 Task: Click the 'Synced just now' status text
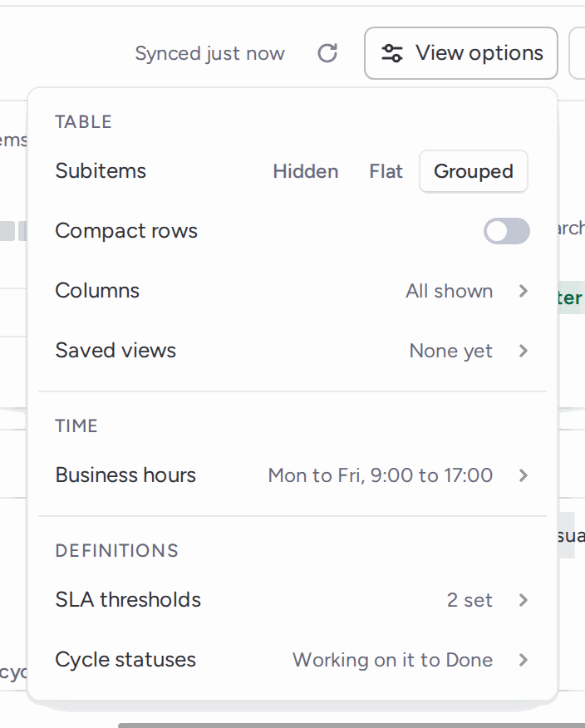point(210,53)
